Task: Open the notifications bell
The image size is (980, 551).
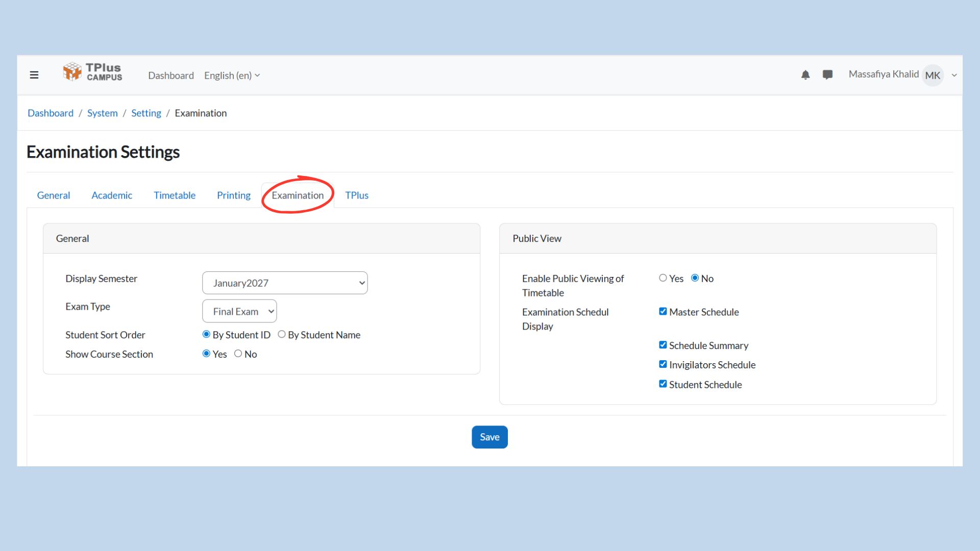Action: tap(805, 75)
